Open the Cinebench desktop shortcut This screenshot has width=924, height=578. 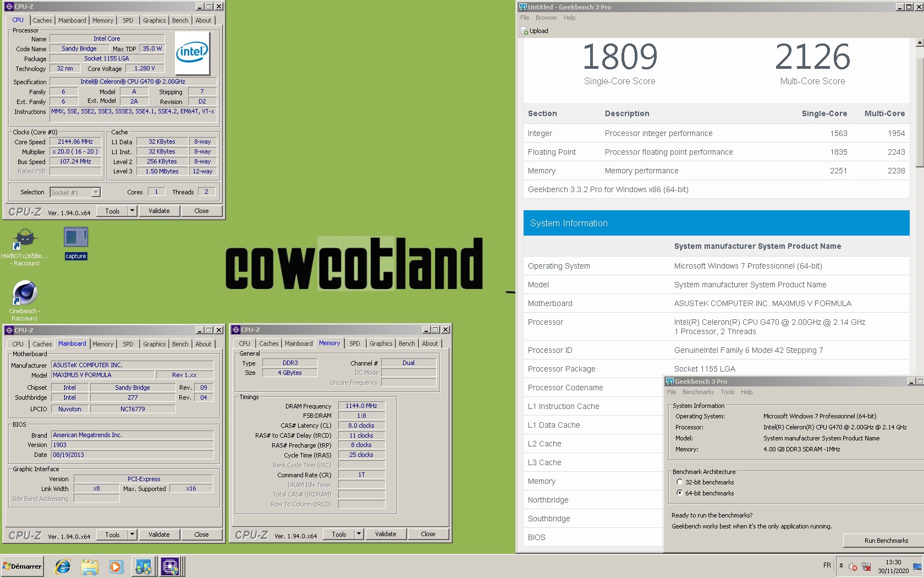coord(25,300)
